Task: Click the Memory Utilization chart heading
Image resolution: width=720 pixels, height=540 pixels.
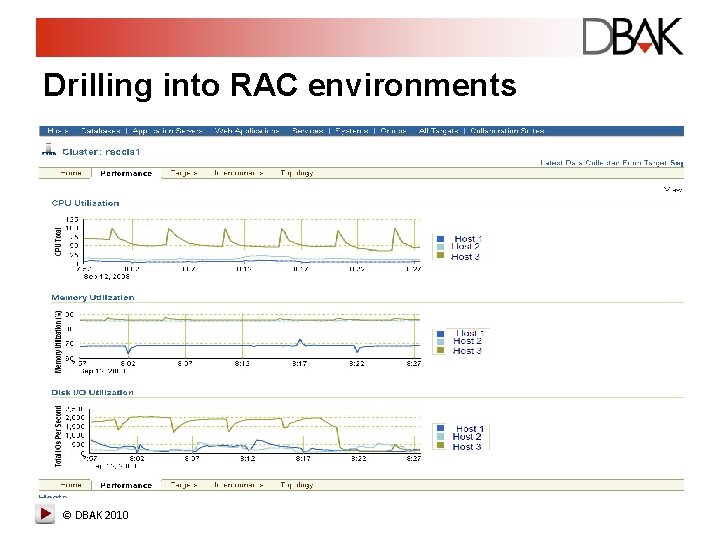Action: coord(93,298)
